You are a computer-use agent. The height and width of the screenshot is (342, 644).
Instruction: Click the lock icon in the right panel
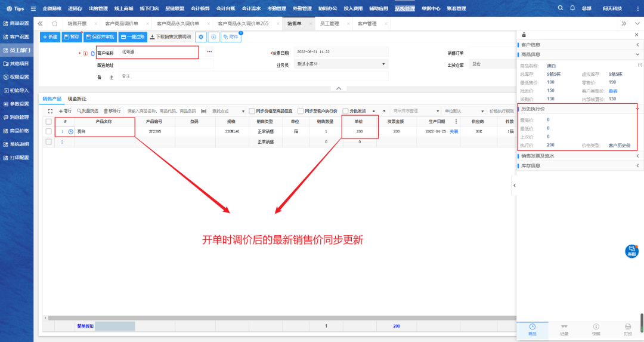pos(524,35)
